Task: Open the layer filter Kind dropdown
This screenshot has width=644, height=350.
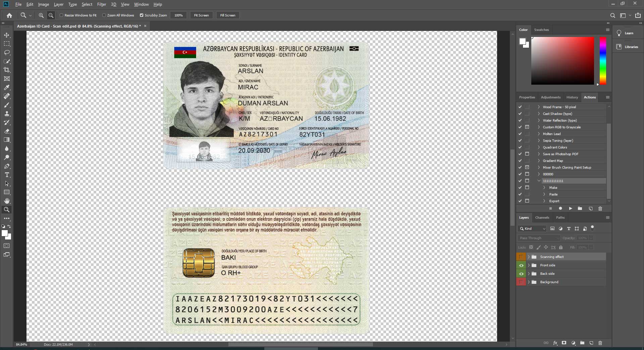Action: [x=533, y=228]
